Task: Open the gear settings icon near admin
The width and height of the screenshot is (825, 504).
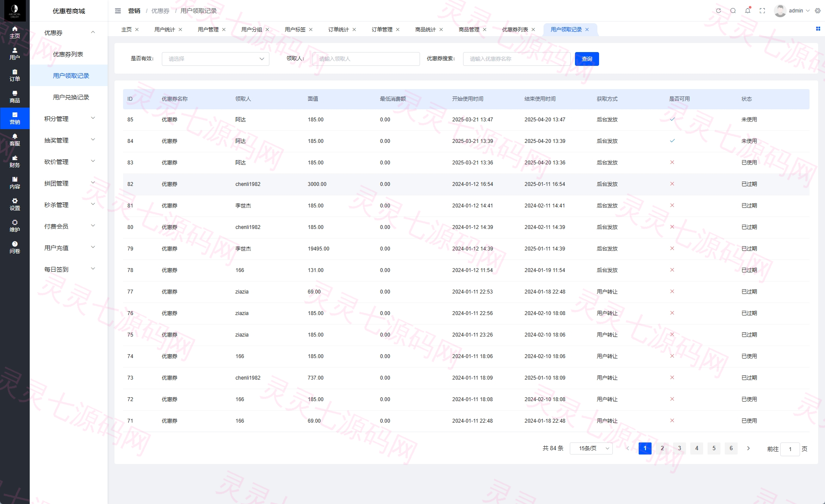Action: tap(818, 11)
